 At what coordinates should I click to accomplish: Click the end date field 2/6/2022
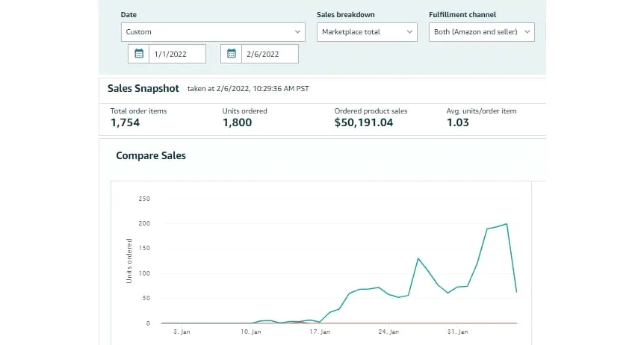click(270, 54)
